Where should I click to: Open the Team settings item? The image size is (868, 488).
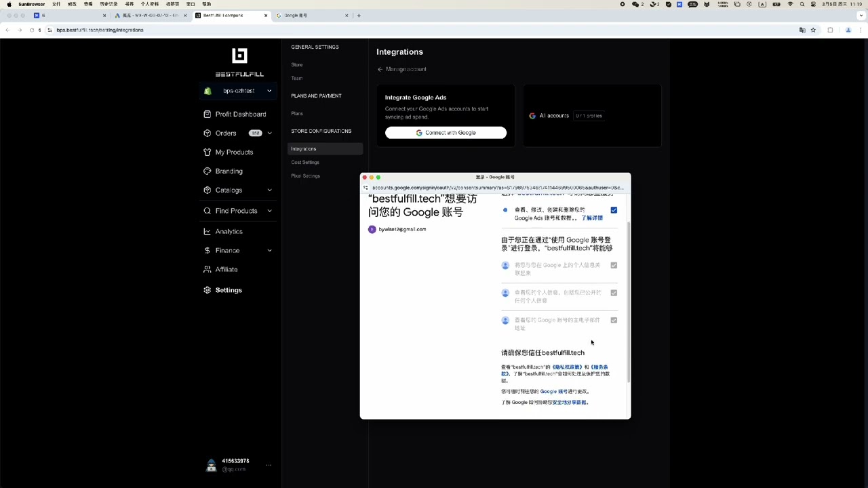[297, 78]
